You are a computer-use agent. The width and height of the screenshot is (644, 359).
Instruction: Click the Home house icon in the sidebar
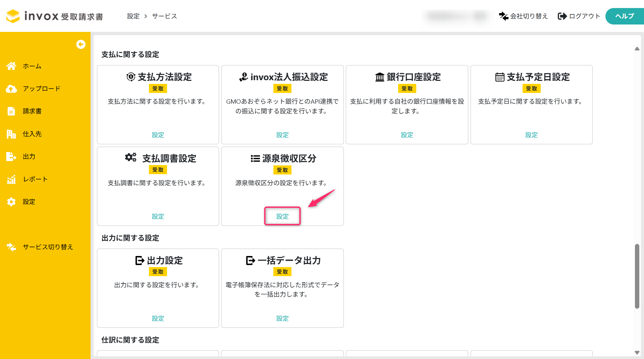point(11,66)
